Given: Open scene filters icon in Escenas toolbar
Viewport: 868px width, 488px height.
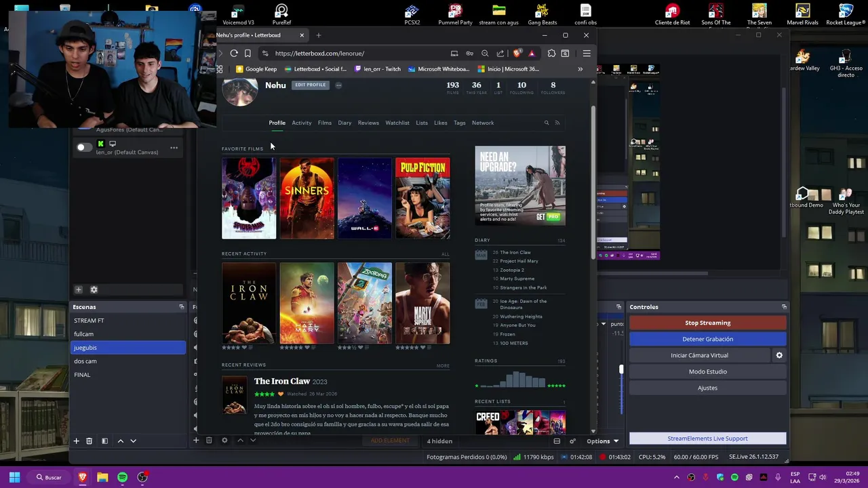Looking at the screenshot, I should coord(104,441).
